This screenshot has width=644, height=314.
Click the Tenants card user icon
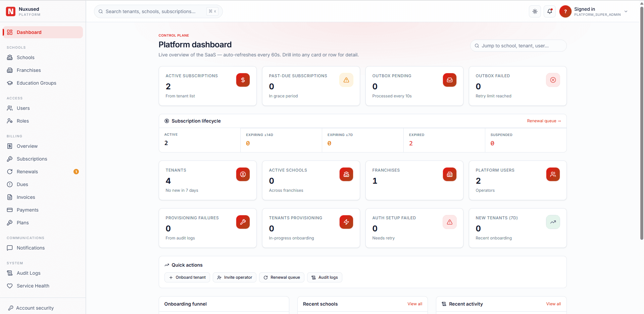point(243,174)
